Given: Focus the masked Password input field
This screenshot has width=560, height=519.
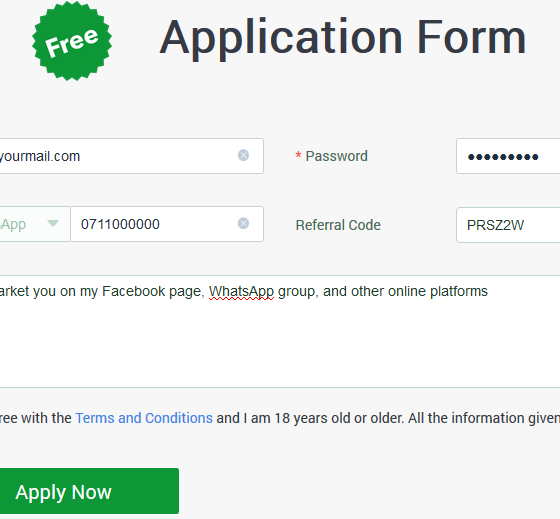Looking at the screenshot, I should pyautogui.click(x=508, y=156).
